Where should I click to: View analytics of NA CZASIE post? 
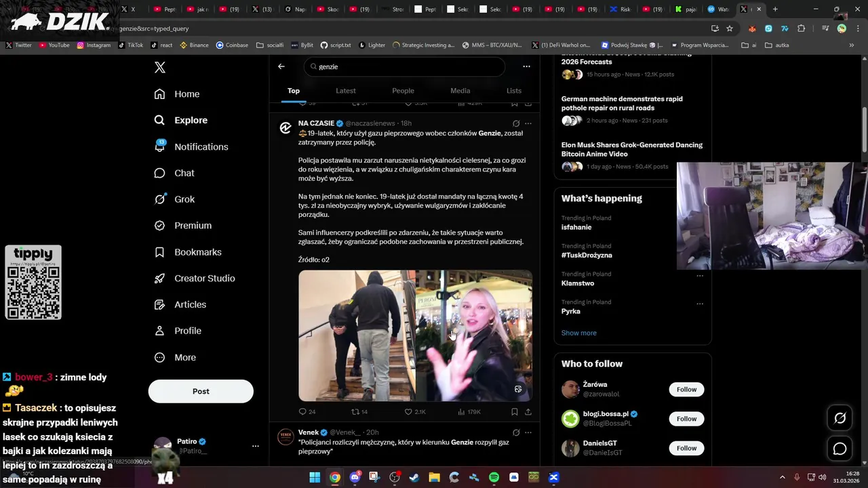pyautogui.click(x=469, y=411)
